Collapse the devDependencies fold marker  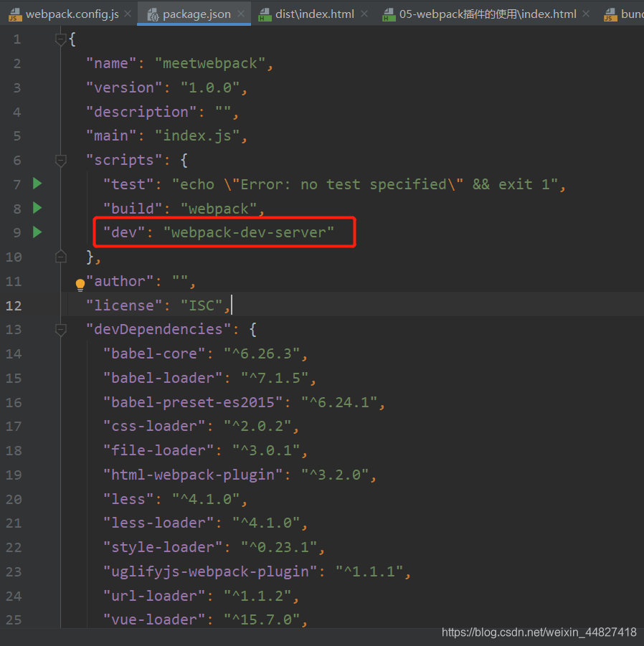point(60,330)
